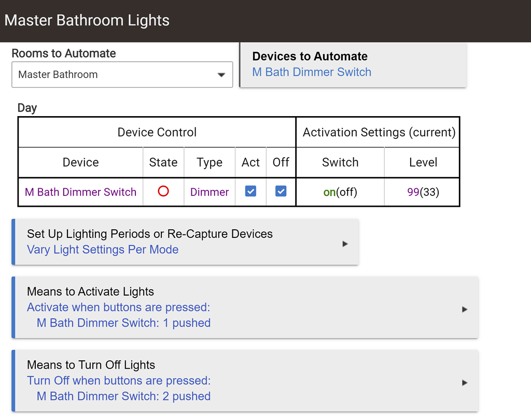Click the M Bath Dimmer Switch device name in table

pos(80,191)
